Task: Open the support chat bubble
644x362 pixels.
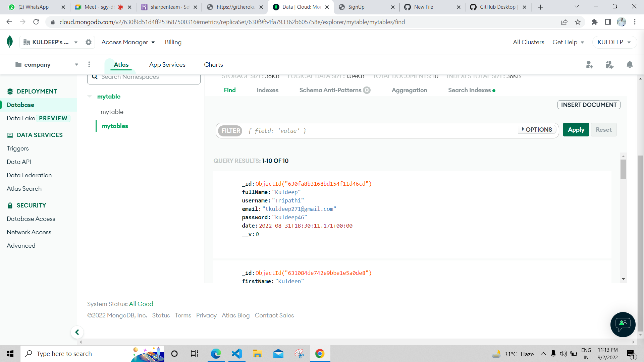Action: coord(623,324)
